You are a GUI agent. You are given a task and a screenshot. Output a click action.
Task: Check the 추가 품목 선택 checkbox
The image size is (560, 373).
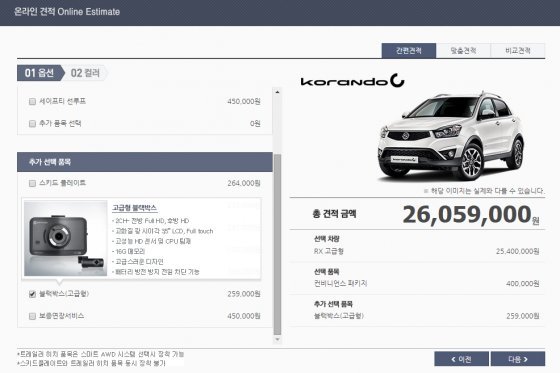pos(32,124)
